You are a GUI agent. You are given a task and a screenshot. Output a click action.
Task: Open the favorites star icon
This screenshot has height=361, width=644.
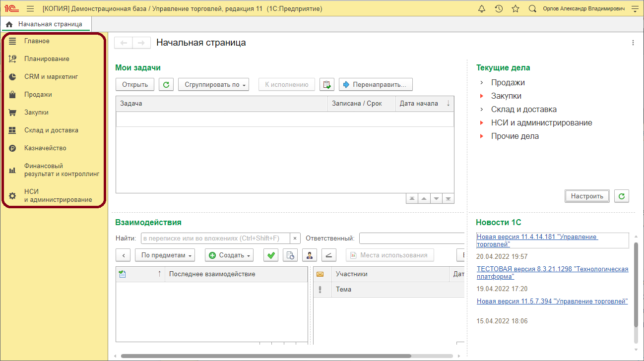(515, 8)
